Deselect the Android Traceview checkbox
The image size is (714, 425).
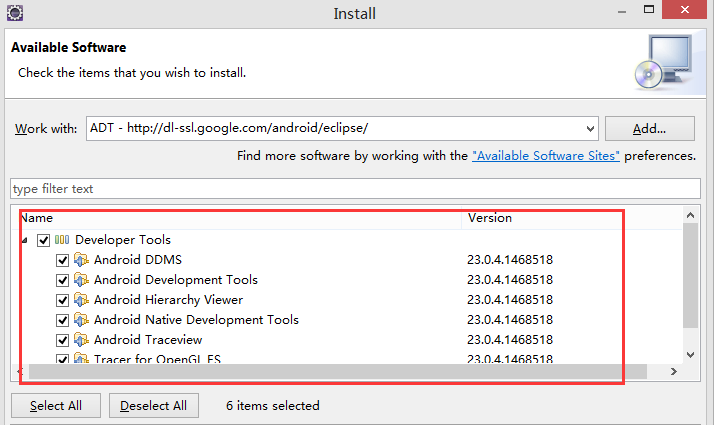point(63,340)
